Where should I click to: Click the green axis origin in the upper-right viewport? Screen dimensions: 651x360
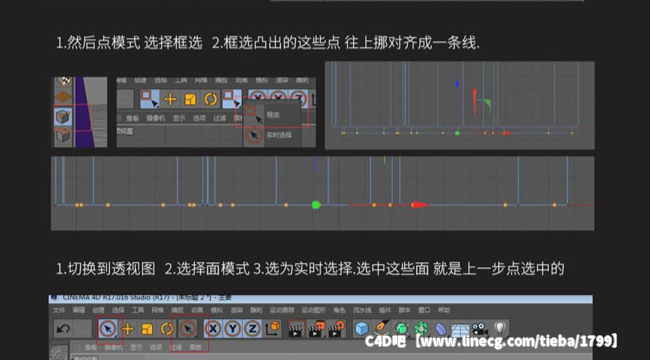click(x=457, y=133)
